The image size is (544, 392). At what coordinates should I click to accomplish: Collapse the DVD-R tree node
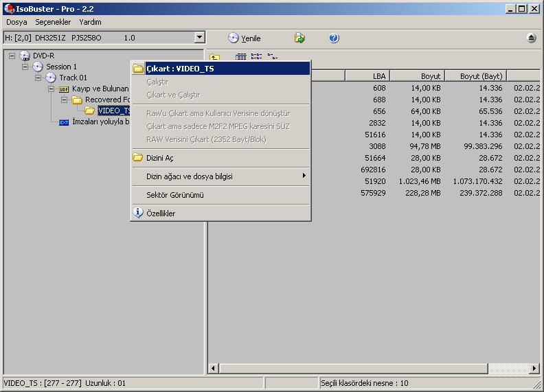12,56
